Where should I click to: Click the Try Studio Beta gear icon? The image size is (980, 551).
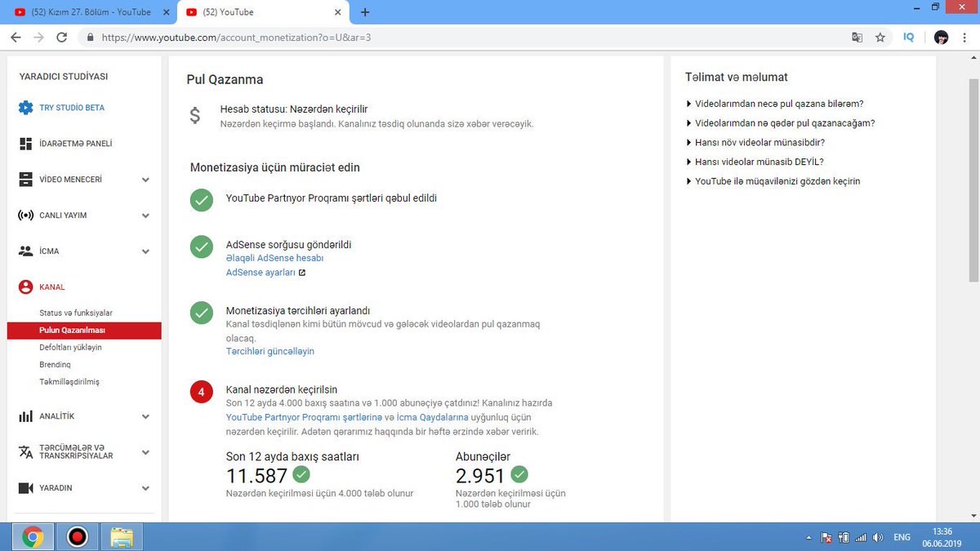26,108
